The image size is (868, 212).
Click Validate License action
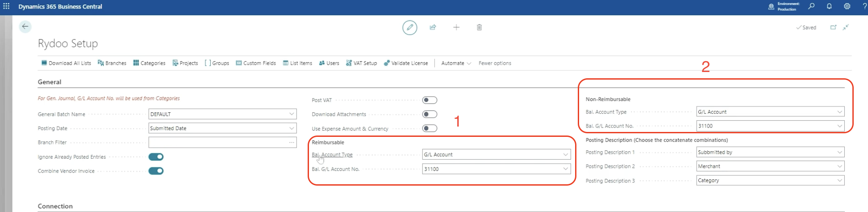click(406, 63)
